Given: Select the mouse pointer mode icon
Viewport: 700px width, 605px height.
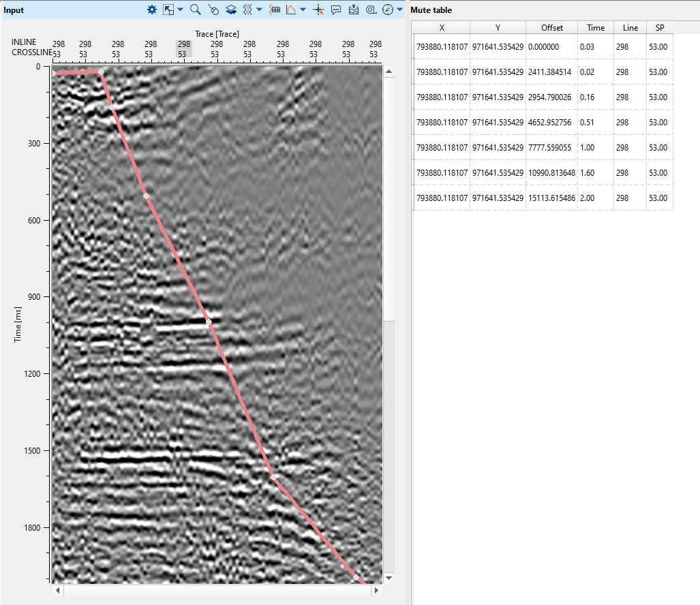Looking at the screenshot, I should tap(213, 10).
